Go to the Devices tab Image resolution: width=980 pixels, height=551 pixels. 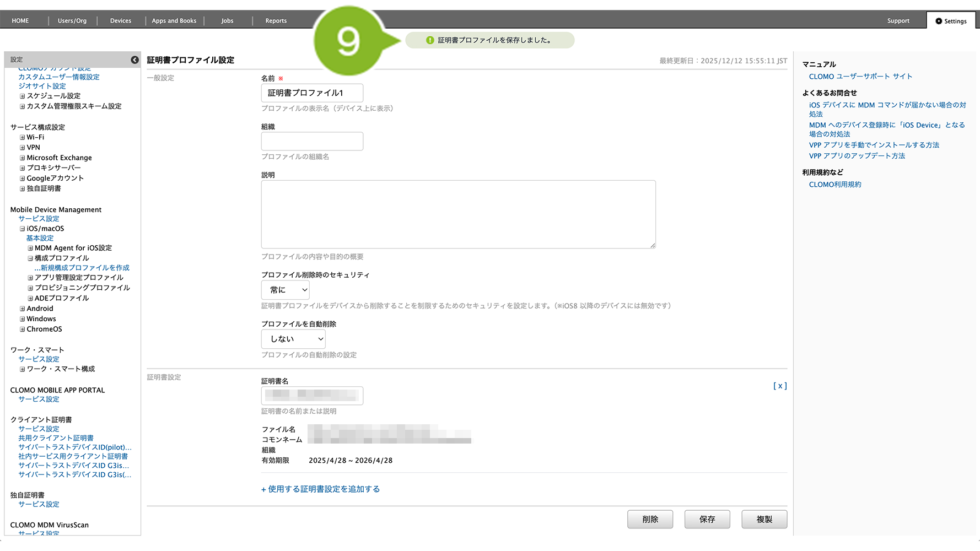[121, 21]
